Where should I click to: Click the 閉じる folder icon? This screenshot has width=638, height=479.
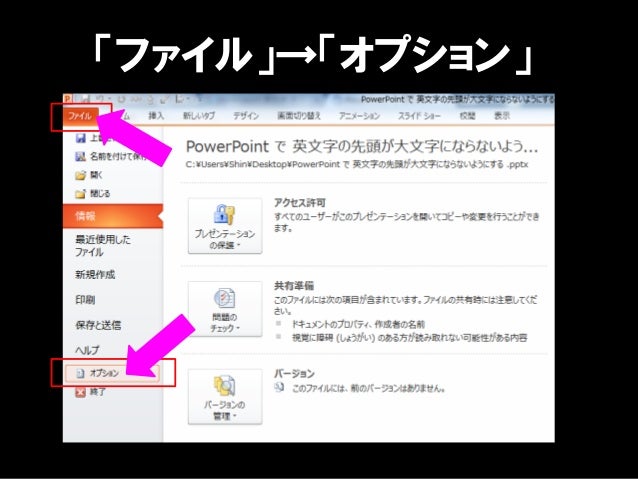point(81,194)
